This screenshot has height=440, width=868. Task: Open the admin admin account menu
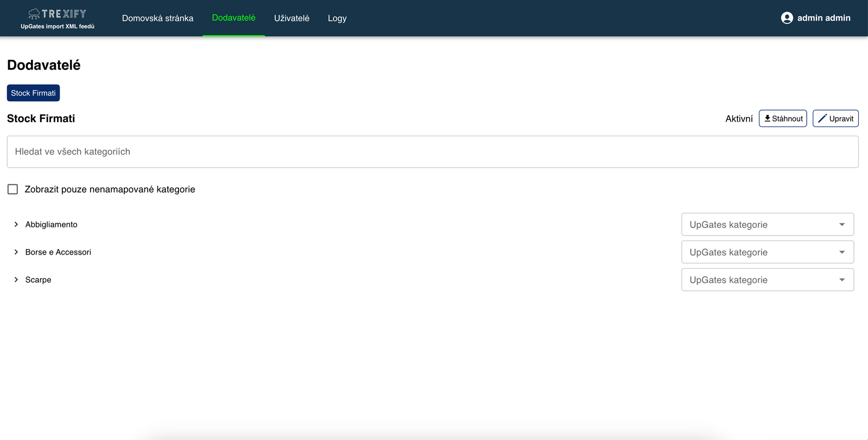[x=823, y=18]
